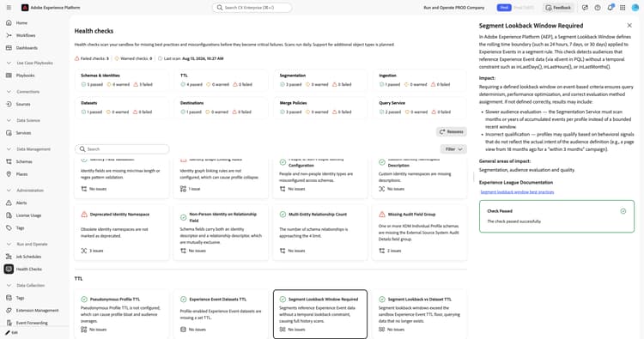The height and width of the screenshot is (339, 644).
Task: Click the 'Run and Operate PROD Company' organization name
Action: tap(454, 8)
